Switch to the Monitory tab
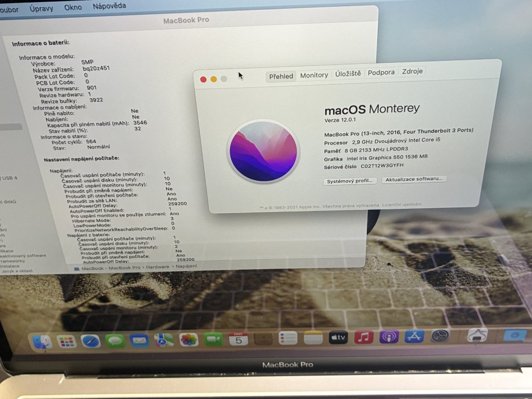The width and height of the screenshot is (532, 399). 314,75
